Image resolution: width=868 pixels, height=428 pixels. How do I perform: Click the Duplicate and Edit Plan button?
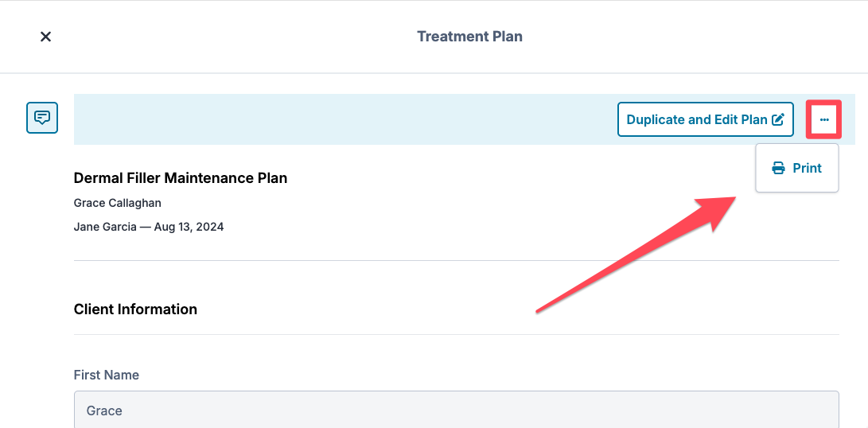[696, 119]
